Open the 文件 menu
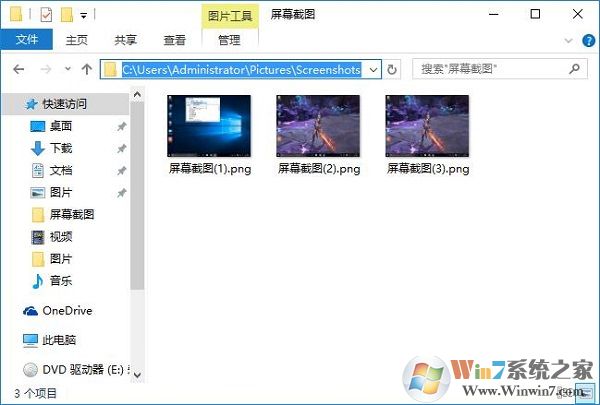600x405 pixels. [27, 40]
